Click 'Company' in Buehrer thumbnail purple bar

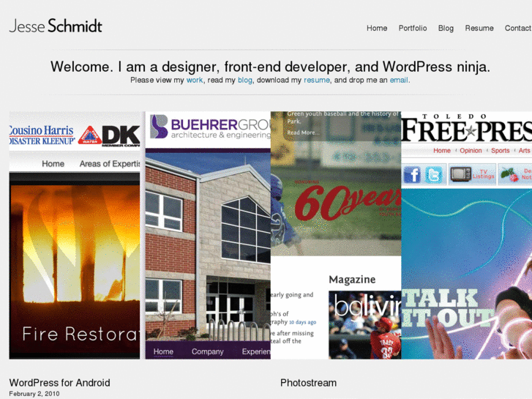[207, 351]
